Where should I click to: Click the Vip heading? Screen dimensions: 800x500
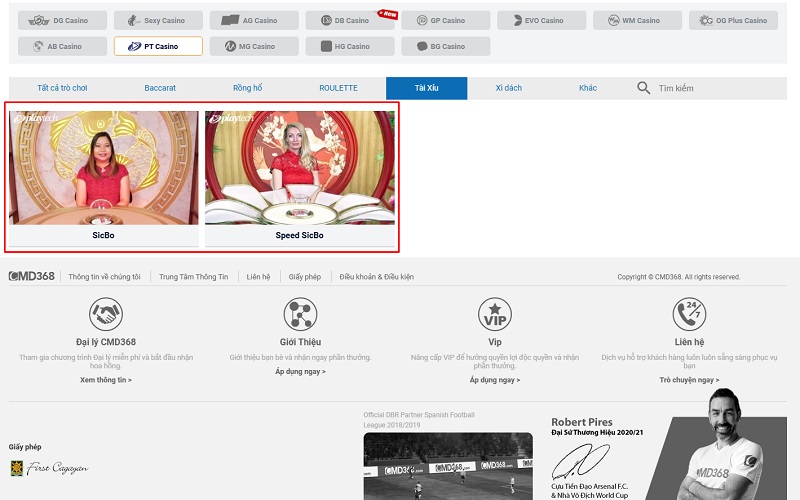coord(495,342)
